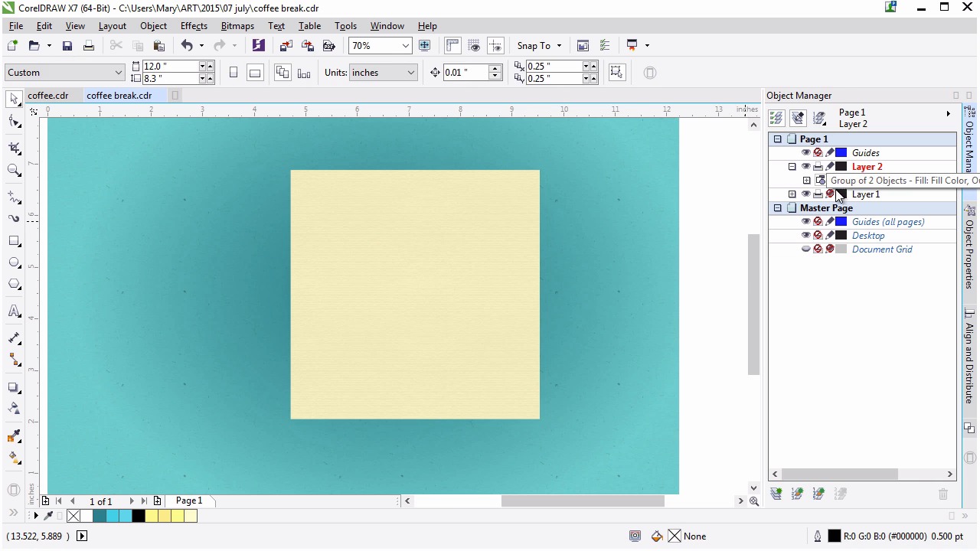Select the Rectangle tool
Image resolution: width=980 pixels, height=551 pixels.
(14, 241)
